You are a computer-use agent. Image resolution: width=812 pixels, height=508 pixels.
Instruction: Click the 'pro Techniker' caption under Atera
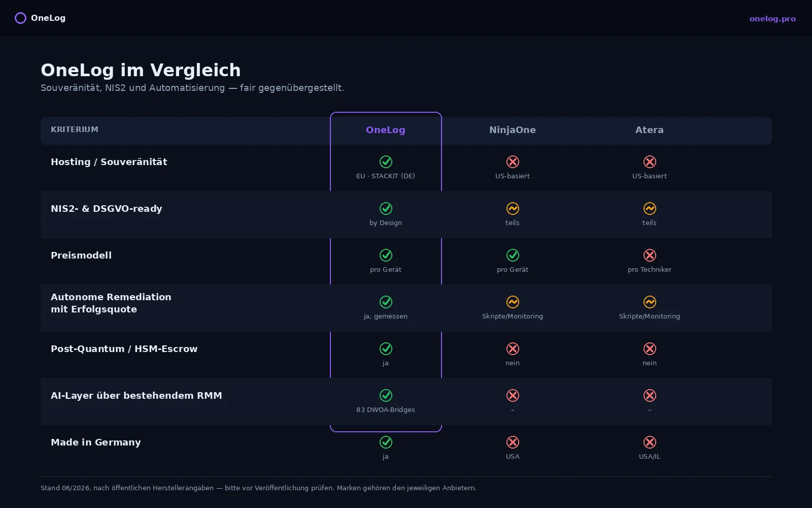click(x=650, y=270)
